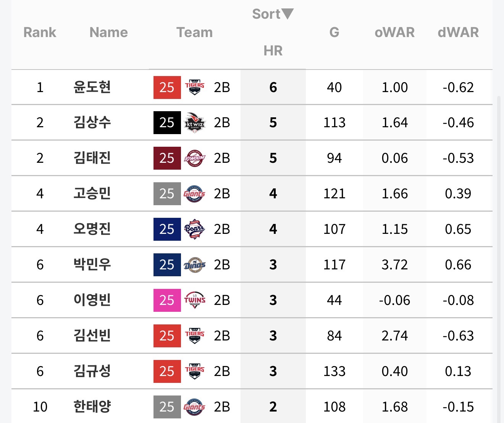Open player 박민우's name link
This screenshot has width=504, height=423.
92,264
